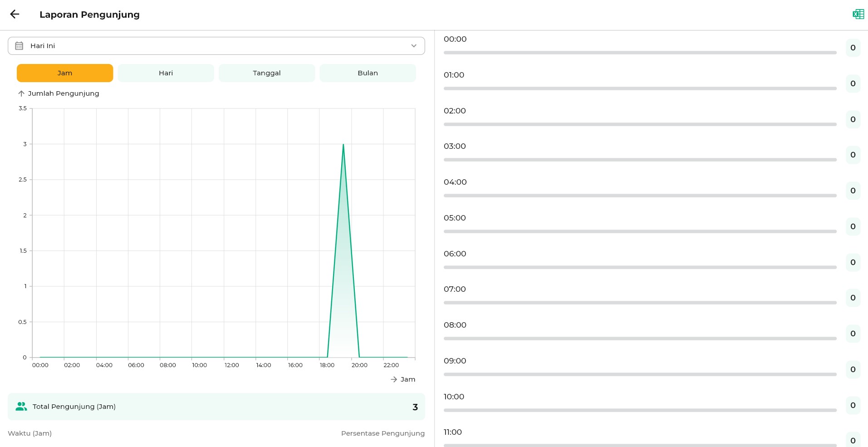Click the calendar icon in date filter
Image resolution: width=868 pixels, height=447 pixels.
pos(19,46)
